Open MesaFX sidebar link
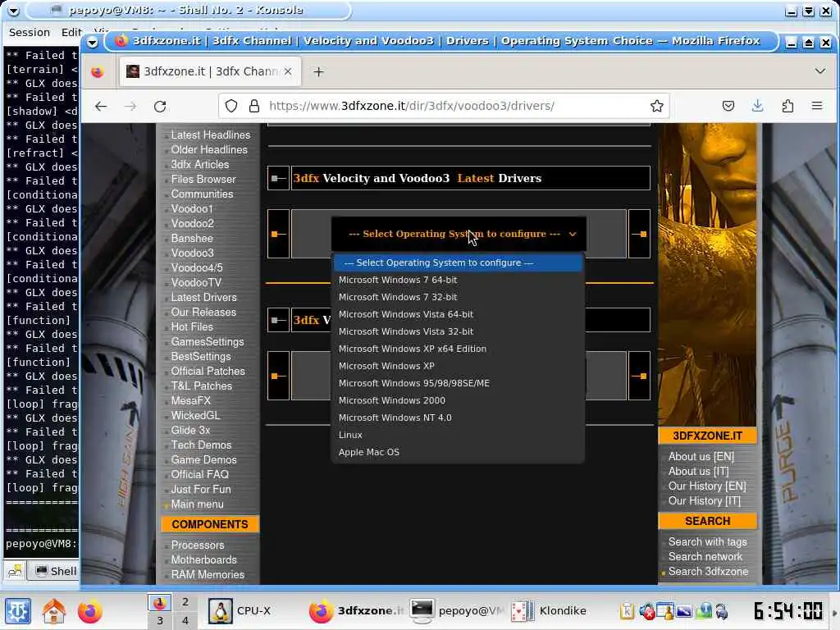The image size is (840, 630). (190, 400)
